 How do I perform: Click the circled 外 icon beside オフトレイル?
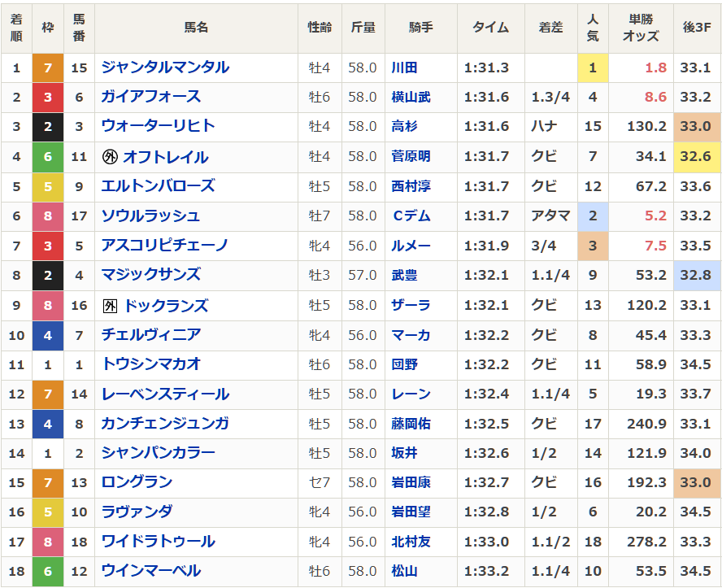pyautogui.click(x=111, y=157)
